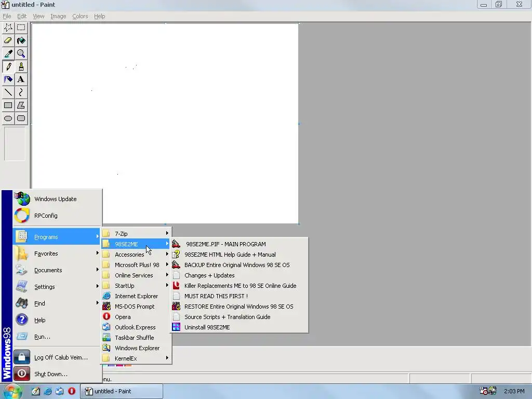Screen dimensions: 532x399
Task: Open 98SE2ME HTML Help Guide + Manual
Action: point(240,255)
